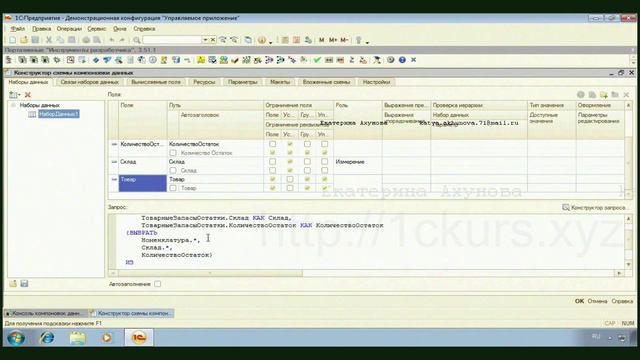Toggle Поле field restriction for Склад
This screenshot has width=640, height=360.
pyautogui.click(x=272, y=162)
